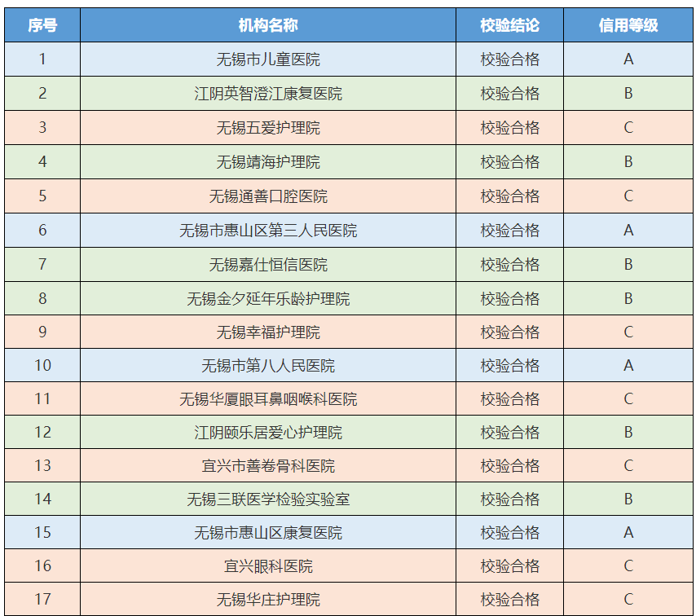Click grade C for 无锡通善口腔医院
The width and height of the screenshot is (696, 616).
tap(628, 196)
